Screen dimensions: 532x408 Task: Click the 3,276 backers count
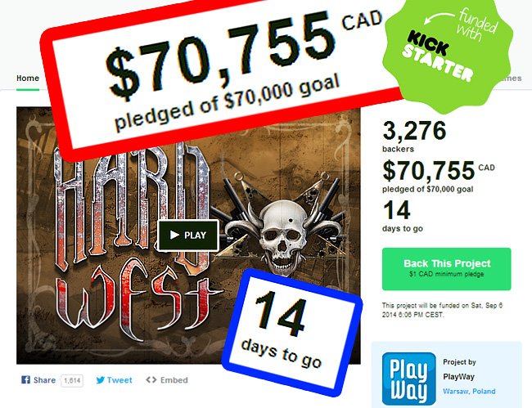coord(414,131)
